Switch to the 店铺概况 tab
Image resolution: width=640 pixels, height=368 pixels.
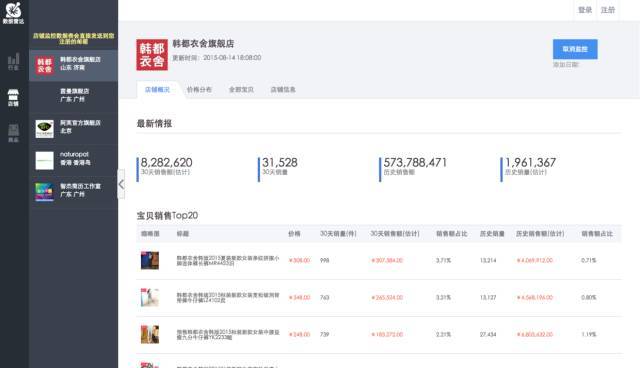(157, 89)
